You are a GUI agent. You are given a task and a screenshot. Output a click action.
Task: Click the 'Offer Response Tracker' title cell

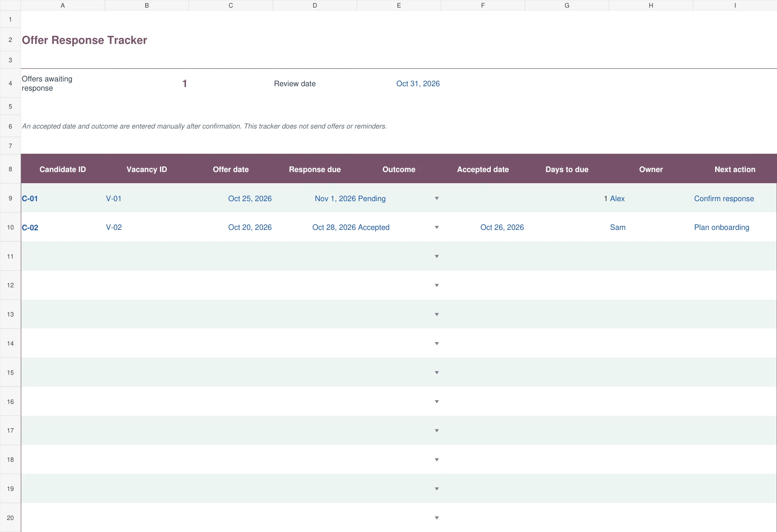(84, 40)
